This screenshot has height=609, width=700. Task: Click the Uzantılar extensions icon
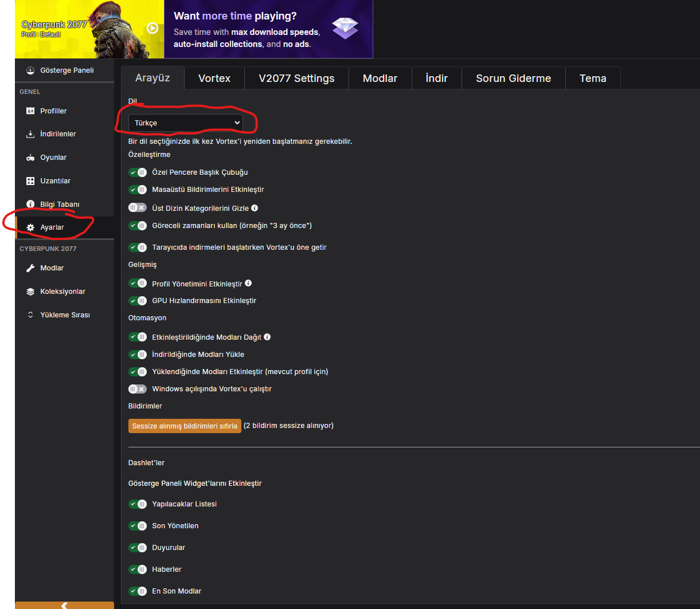pos(30,181)
